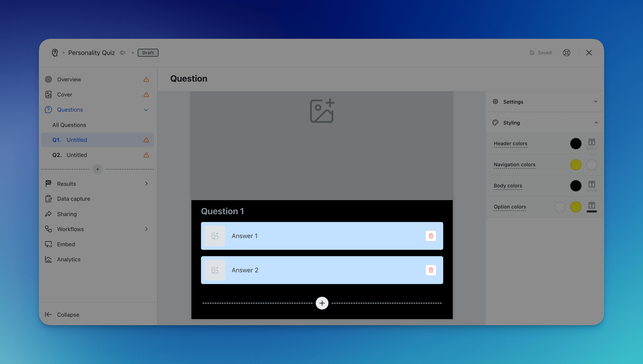Toggle Header colors text color option
Image resolution: width=643 pixels, height=364 pixels.
[x=591, y=143]
